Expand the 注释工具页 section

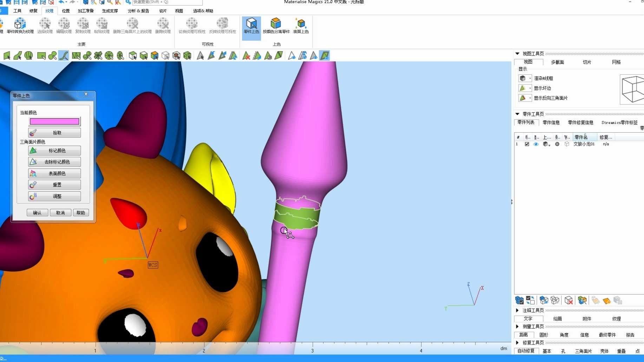point(517,310)
